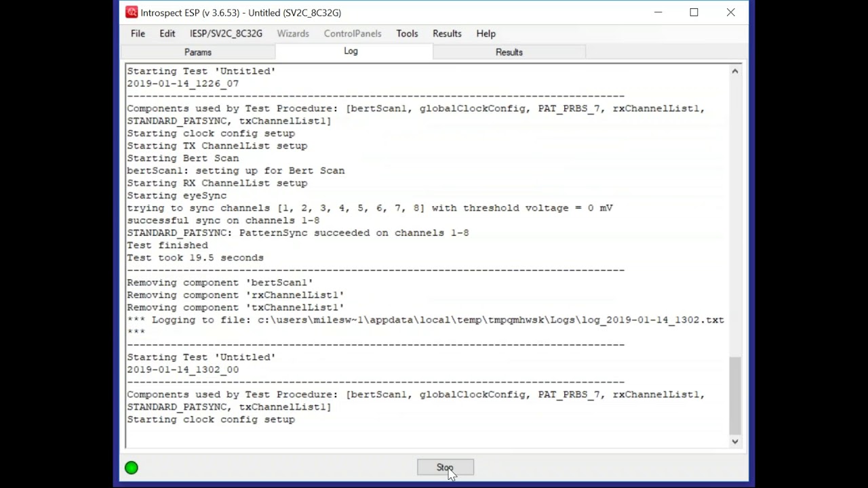Open the Results menu
868x488 pixels.
coord(447,33)
